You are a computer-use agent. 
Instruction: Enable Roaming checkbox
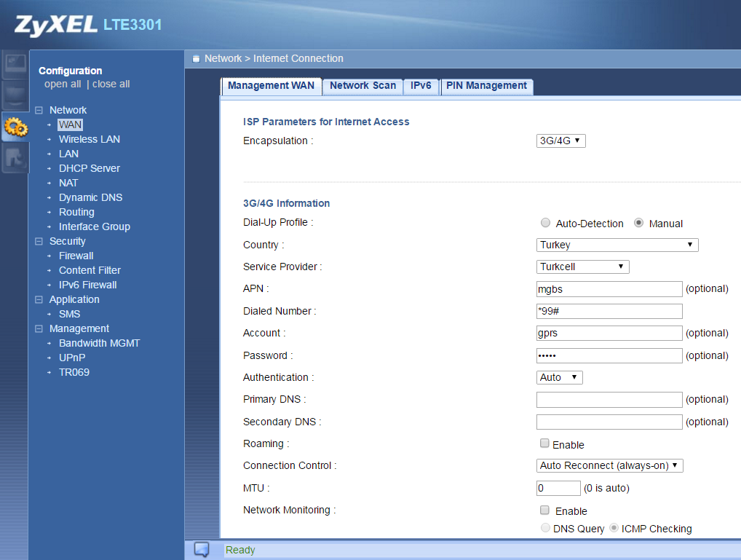[x=544, y=443]
